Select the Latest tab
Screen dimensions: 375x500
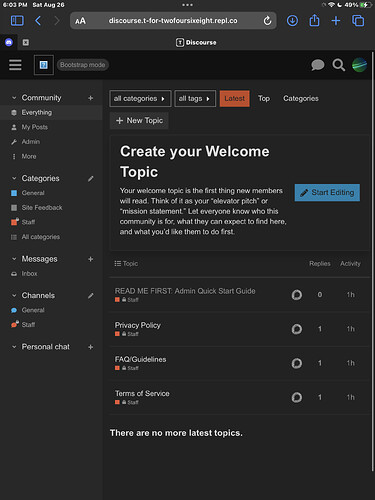click(x=234, y=99)
